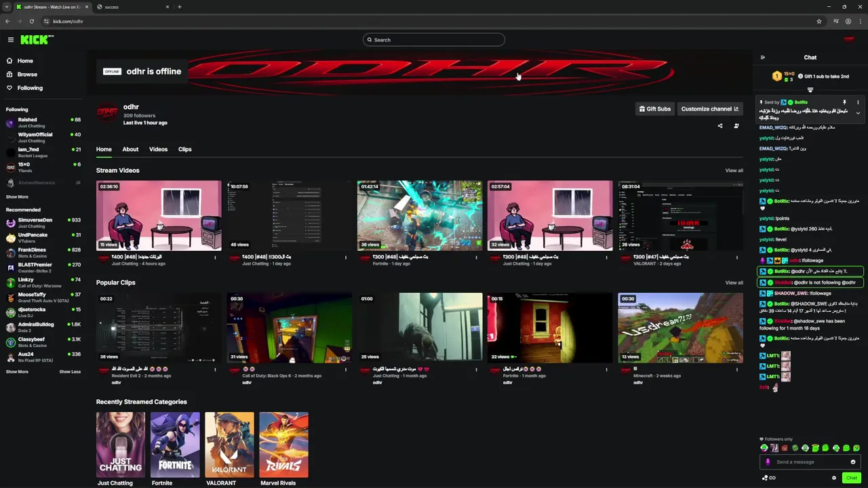Viewport: 868px width, 488px height.
Task: Click the KICK logo
Action: pos(36,40)
